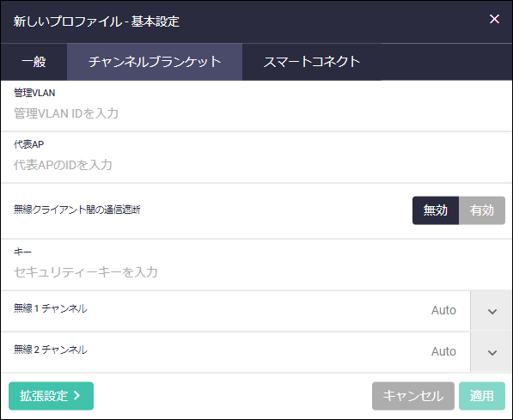Click the chevron arrow inside 拡張設定 button
This screenshot has height=420, width=513.
pyautogui.click(x=76, y=395)
